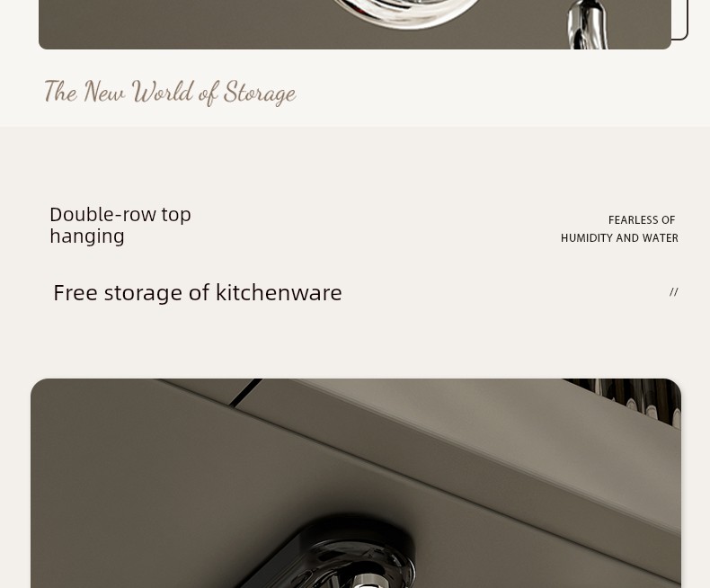The image size is (710, 588).
Task: Click the "Free storage of kitchenware" heading
Action: [198, 292]
